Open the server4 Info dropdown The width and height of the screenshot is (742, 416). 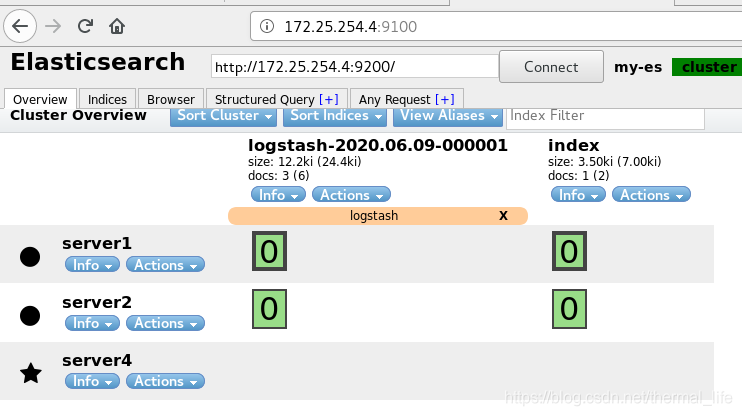(92, 381)
